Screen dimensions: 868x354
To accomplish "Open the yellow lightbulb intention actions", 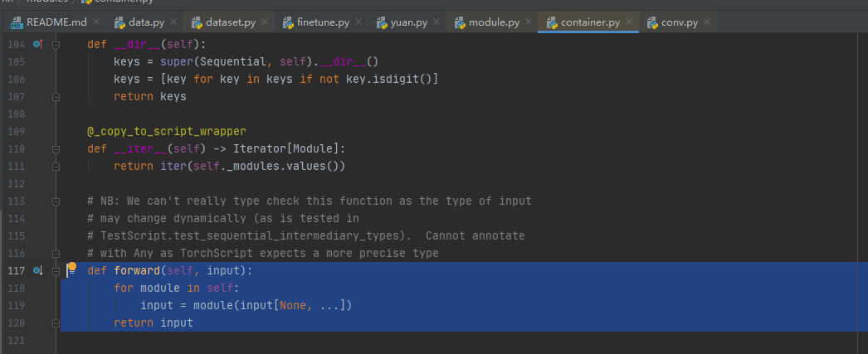I will click(x=72, y=267).
